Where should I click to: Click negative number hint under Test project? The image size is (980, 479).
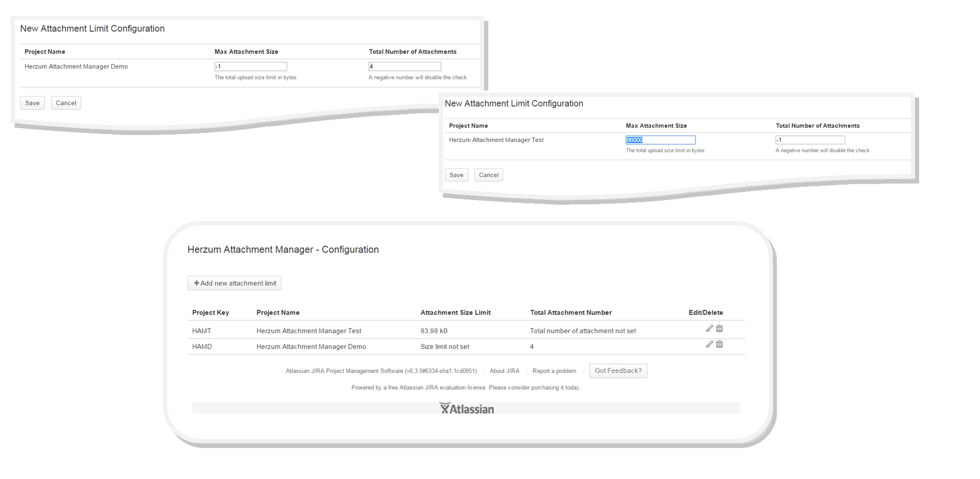pyautogui.click(x=822, y=151)
